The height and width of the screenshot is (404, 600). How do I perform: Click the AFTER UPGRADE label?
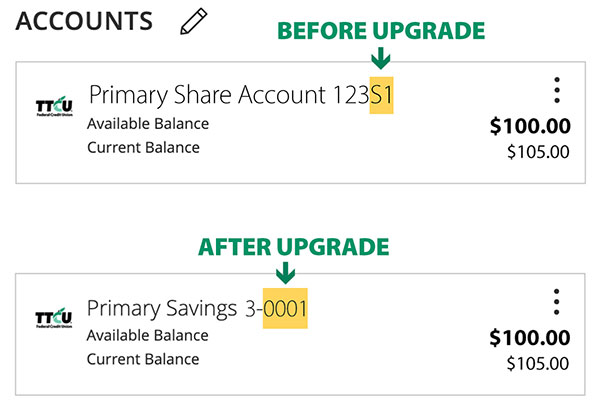pos(293,247)
